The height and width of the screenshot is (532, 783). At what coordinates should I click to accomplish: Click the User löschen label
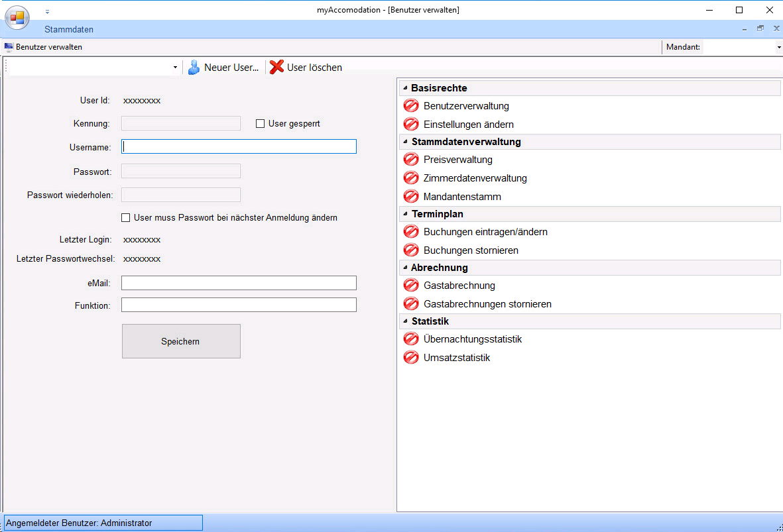(x=314, y=68)
